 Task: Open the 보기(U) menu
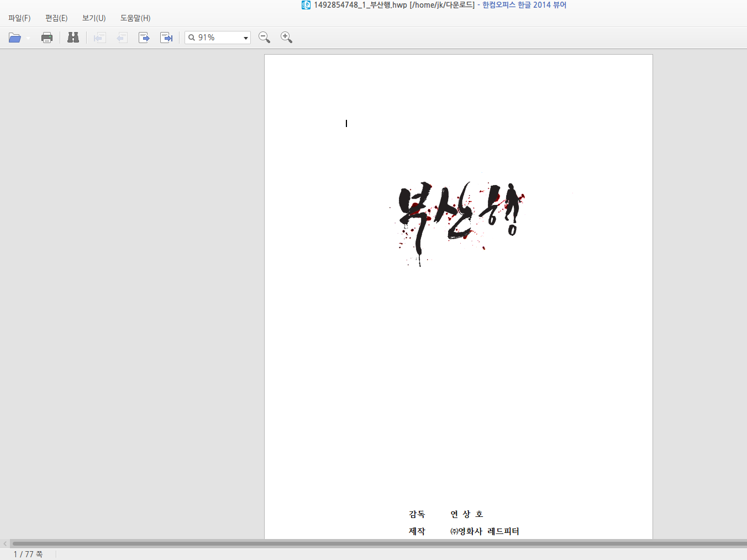(94, 18)
